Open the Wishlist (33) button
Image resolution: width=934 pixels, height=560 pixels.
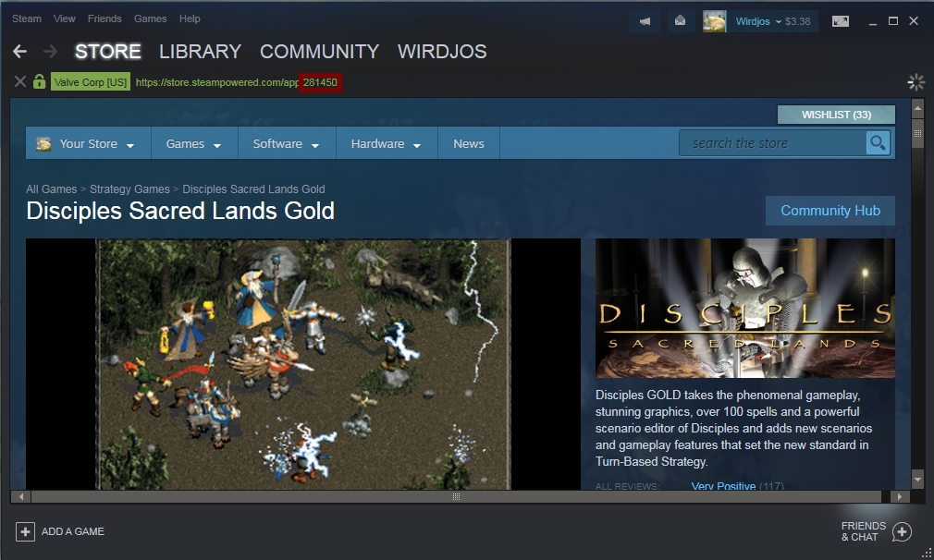pyautogui.click(x=836, y=115)
